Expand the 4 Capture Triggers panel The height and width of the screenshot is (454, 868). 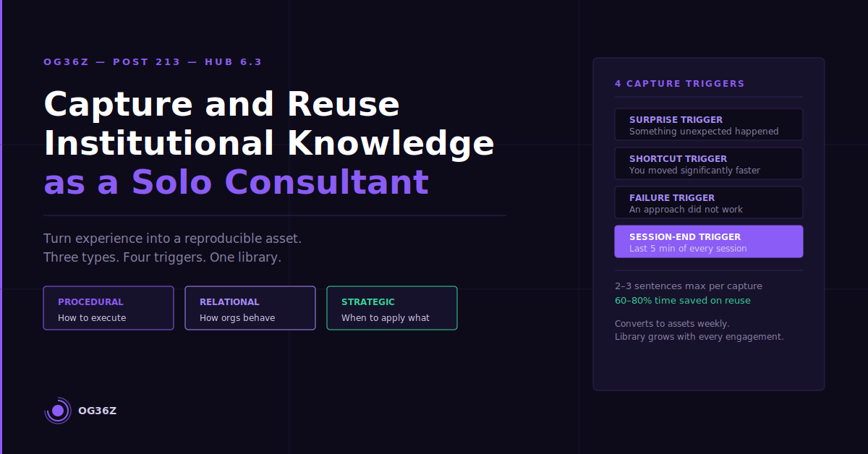click(x=680, y=83)
